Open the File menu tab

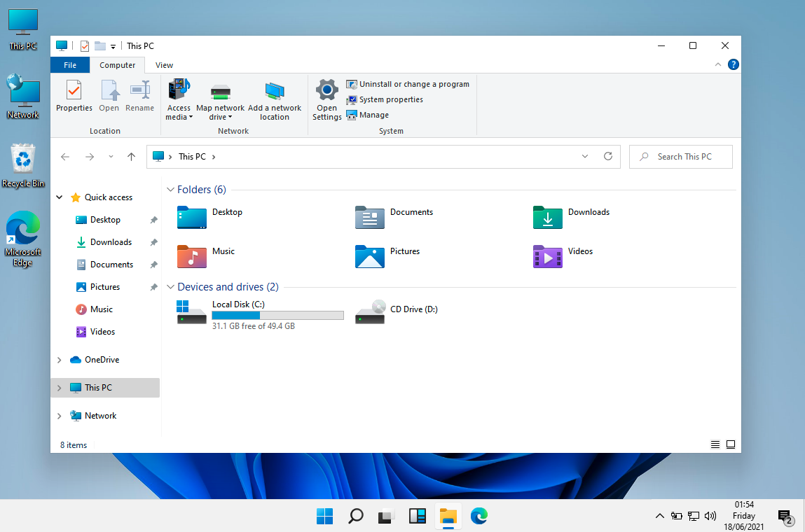70,65
